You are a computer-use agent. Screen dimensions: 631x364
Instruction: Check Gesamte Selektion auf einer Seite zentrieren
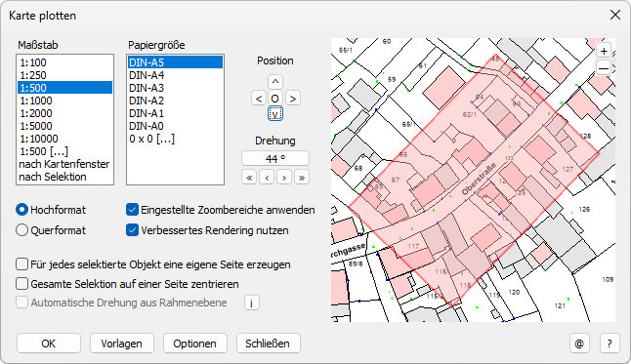(x=127, y=284)
